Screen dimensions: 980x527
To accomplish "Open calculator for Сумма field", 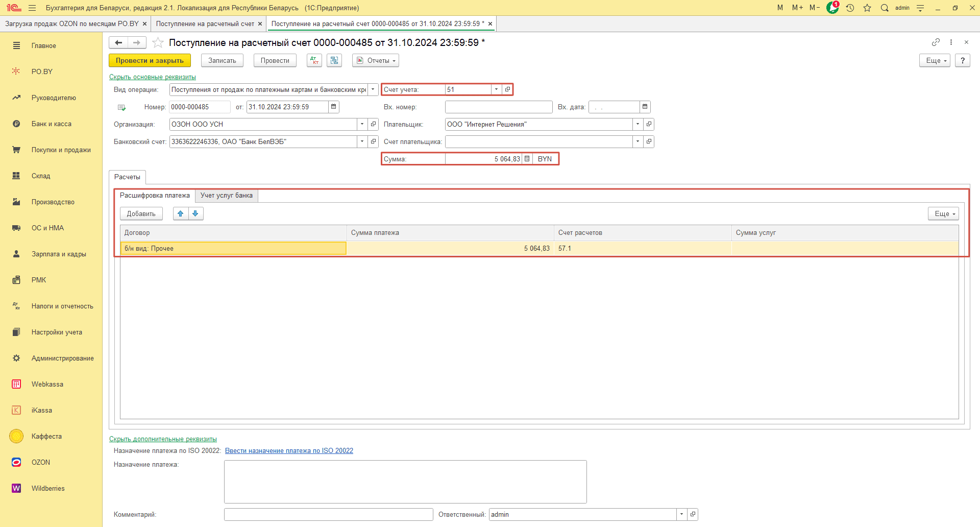I will [527, 159].
